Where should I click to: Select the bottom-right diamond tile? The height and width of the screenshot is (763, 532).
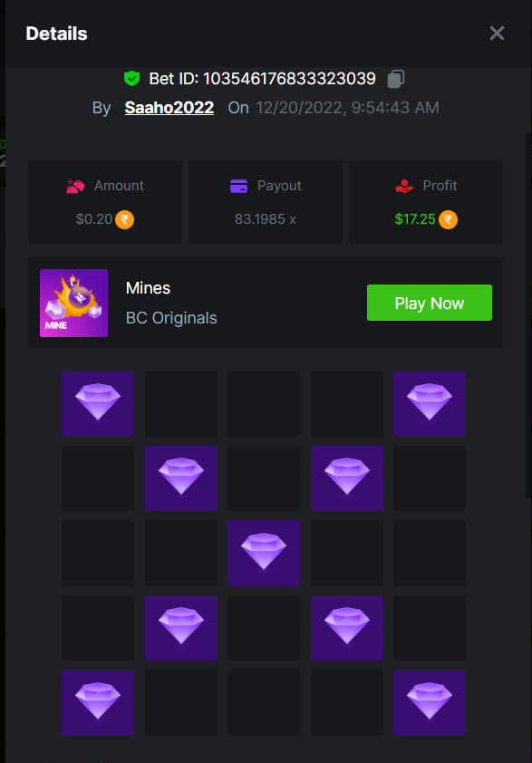pyautogui.click(x=430, y=702)
